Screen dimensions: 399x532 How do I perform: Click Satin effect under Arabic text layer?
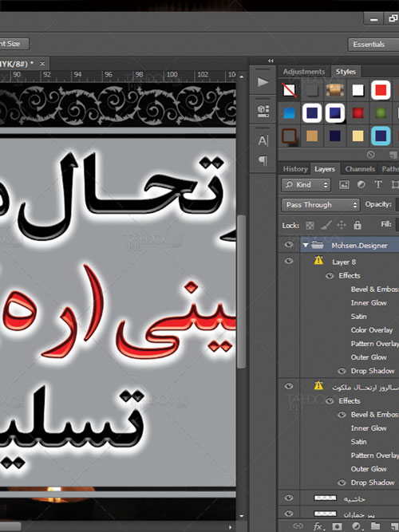point(358,442)
